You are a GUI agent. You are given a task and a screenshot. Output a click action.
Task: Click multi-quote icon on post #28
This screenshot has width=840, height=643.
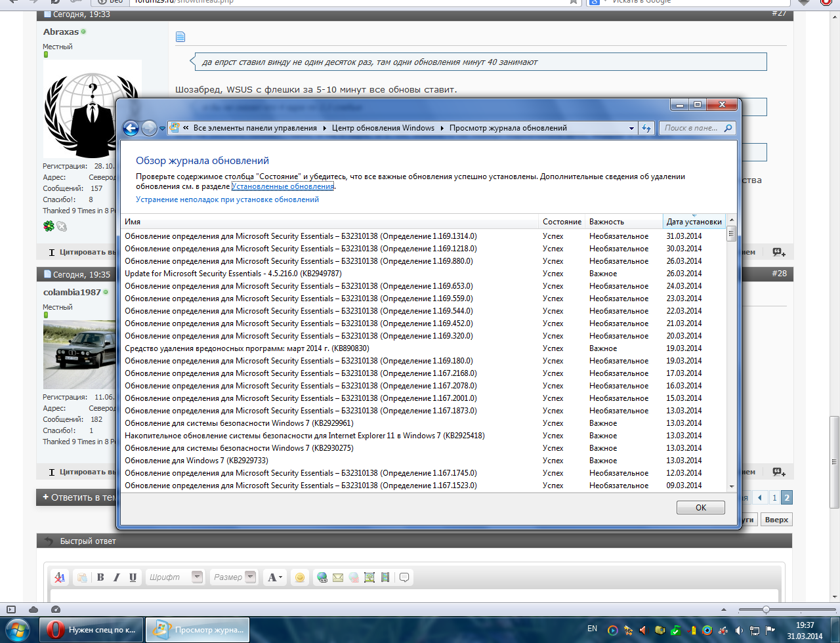(x=778, y=472)
